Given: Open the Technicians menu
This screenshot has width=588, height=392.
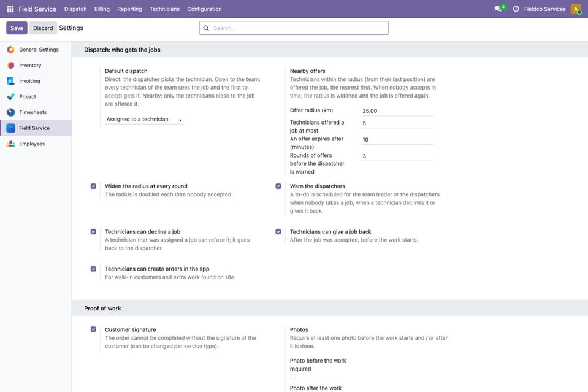Looking at the screenshot, I should 164,9.
